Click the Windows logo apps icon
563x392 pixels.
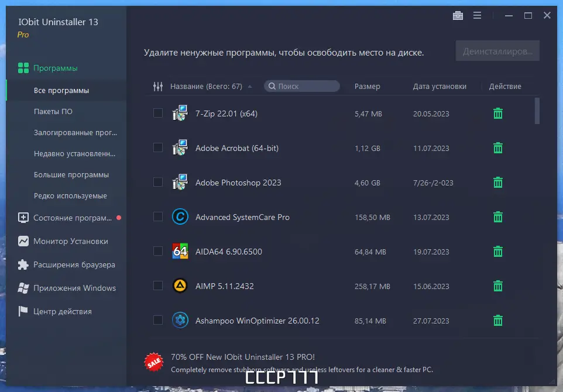(x=23, y=288)
